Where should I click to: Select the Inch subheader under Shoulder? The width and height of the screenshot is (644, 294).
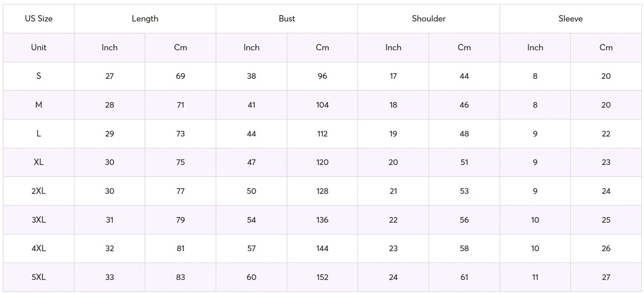coord(393,47)
